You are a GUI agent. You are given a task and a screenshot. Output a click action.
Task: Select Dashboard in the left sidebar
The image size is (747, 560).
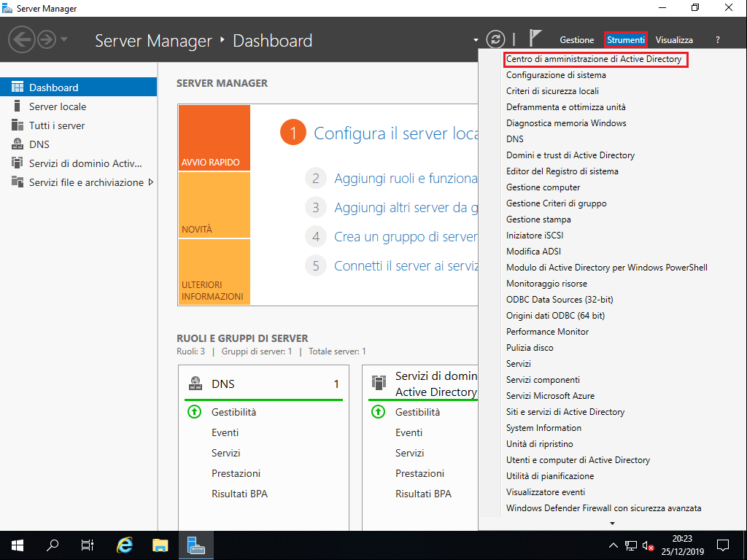pyautogui.click(x=47, y=86)
